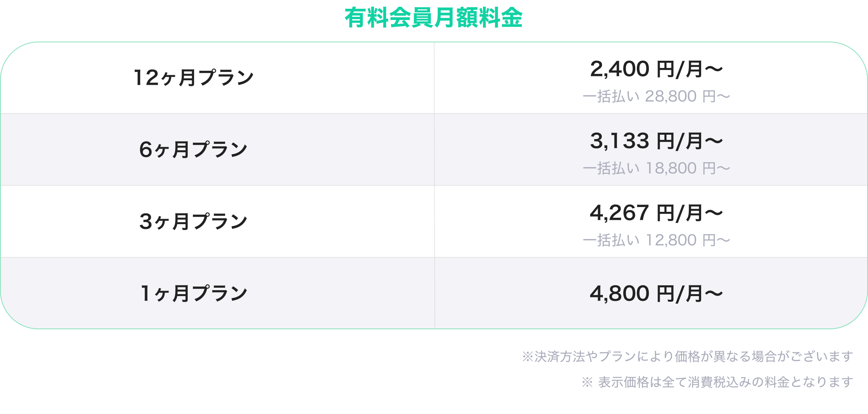This screenshot has height=414, width=868.
Task: Click the 4,800 円/月〜 price
Action: pyautogui.click(x=656, y=294)
